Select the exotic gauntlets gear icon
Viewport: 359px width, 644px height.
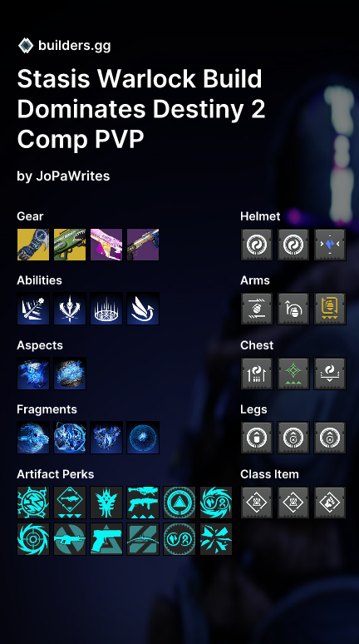[33, 245]
